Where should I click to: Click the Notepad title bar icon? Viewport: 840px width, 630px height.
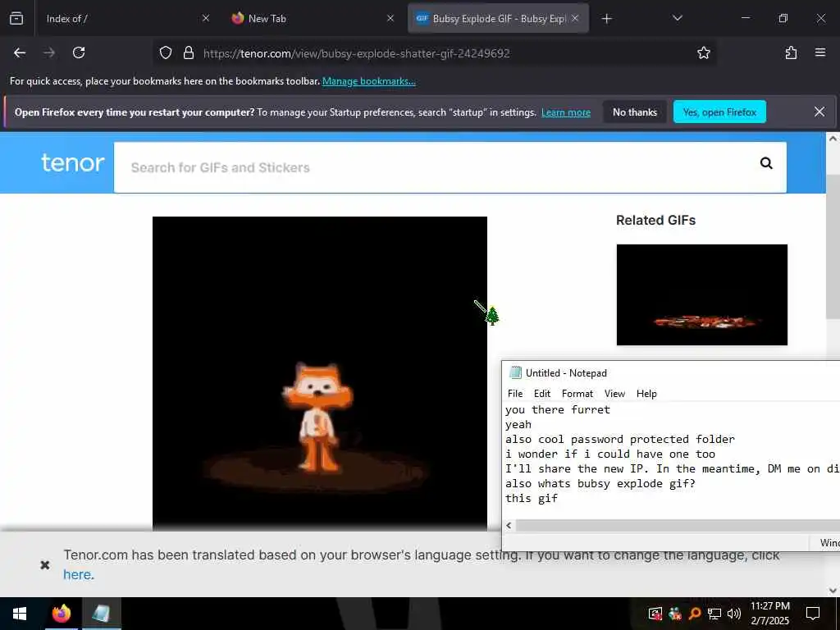(x=515, y=373)
